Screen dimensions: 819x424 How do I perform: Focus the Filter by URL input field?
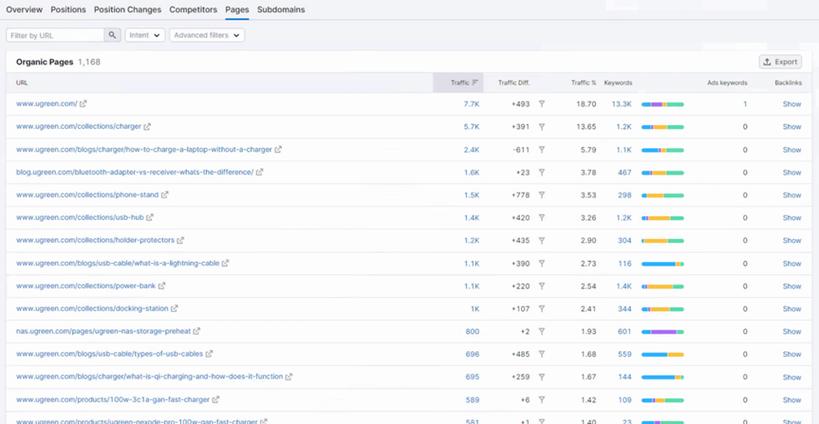[x=55, y=36]
